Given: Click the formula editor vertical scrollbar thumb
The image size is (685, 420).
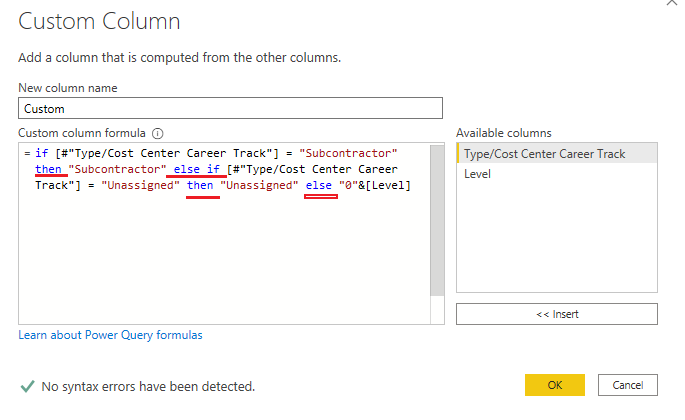Looking at the screenshot, I should [437, 221].
